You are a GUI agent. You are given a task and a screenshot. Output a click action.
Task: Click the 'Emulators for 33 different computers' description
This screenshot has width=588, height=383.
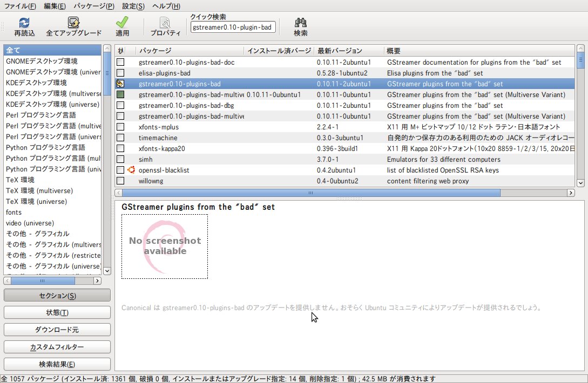tap(444, 159)
